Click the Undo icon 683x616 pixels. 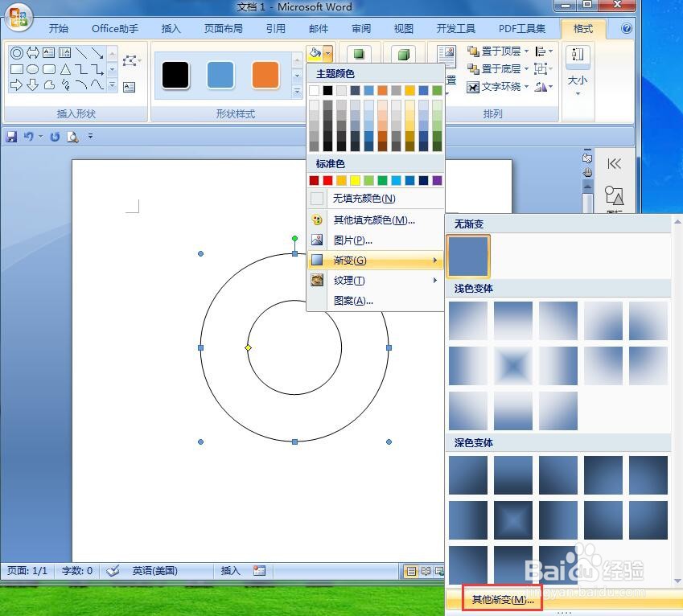click(29, 137)
